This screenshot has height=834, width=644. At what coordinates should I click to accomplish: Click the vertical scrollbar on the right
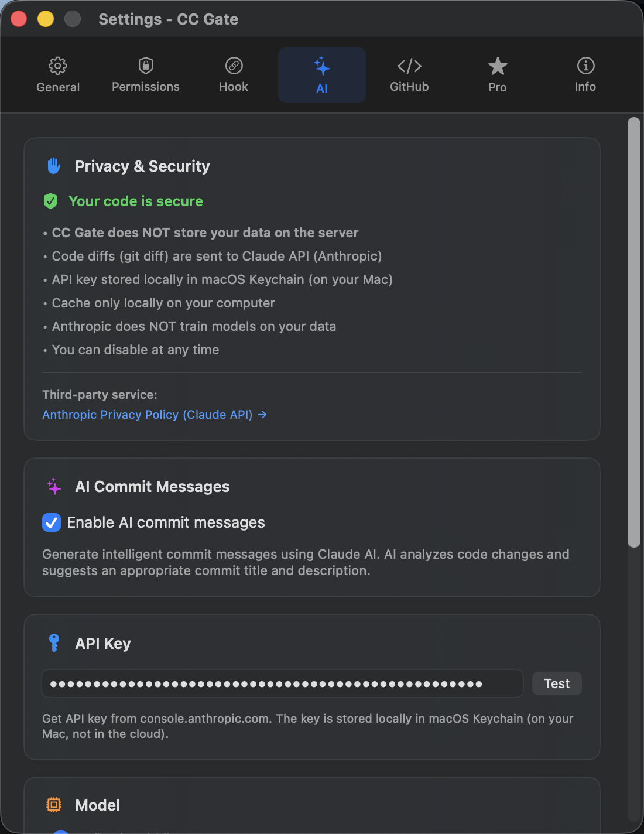(x=635, y=328)
